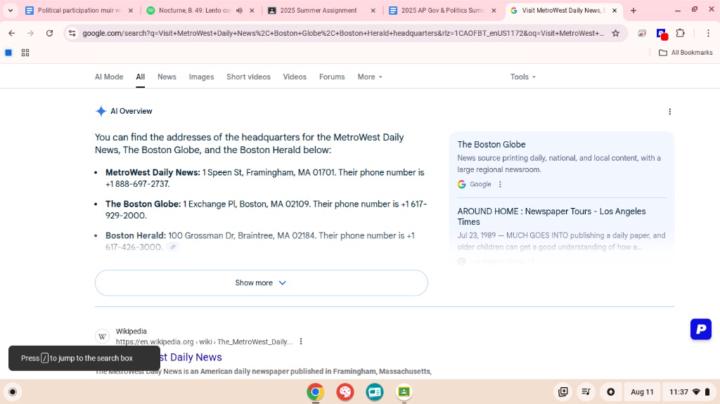720x404 pixels.
Task: Click the blue P floating extension button
Action: coord(701,329)
